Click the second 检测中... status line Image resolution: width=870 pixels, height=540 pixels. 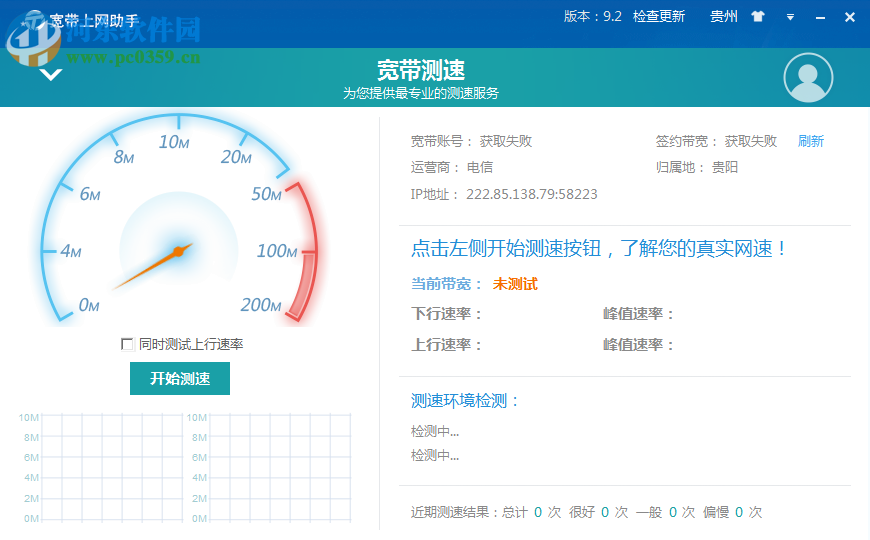click(434, 456)
